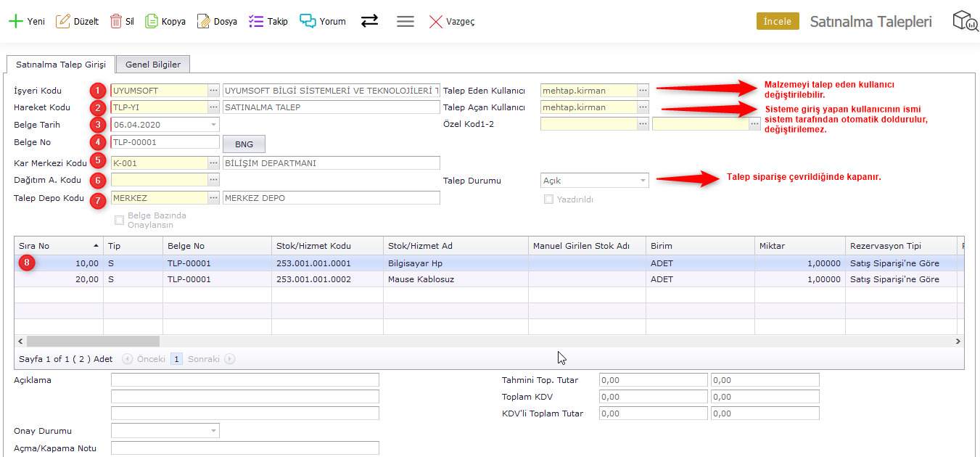Image resolution: width=980 pixels, height=457 pixels.
Task: Select the Satınalma Talep Girişi tab
Action: pyautogui.click(x=61, y=65)
